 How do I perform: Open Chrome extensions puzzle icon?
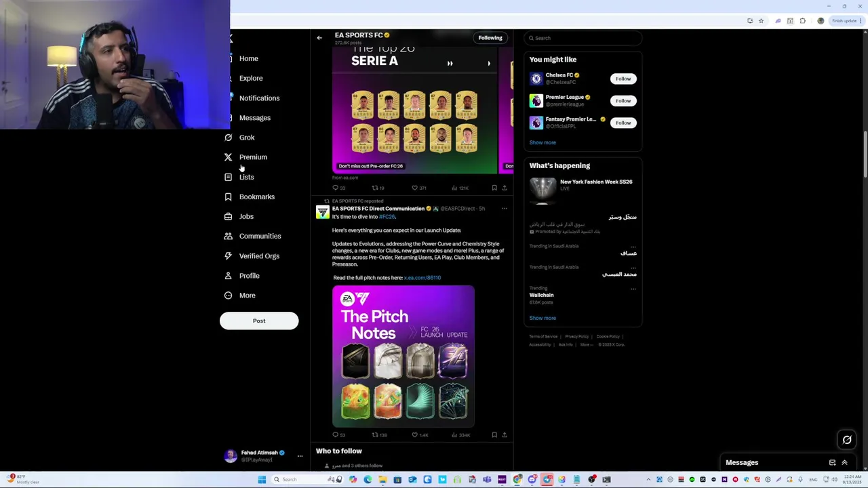click(x=803, y=21)
